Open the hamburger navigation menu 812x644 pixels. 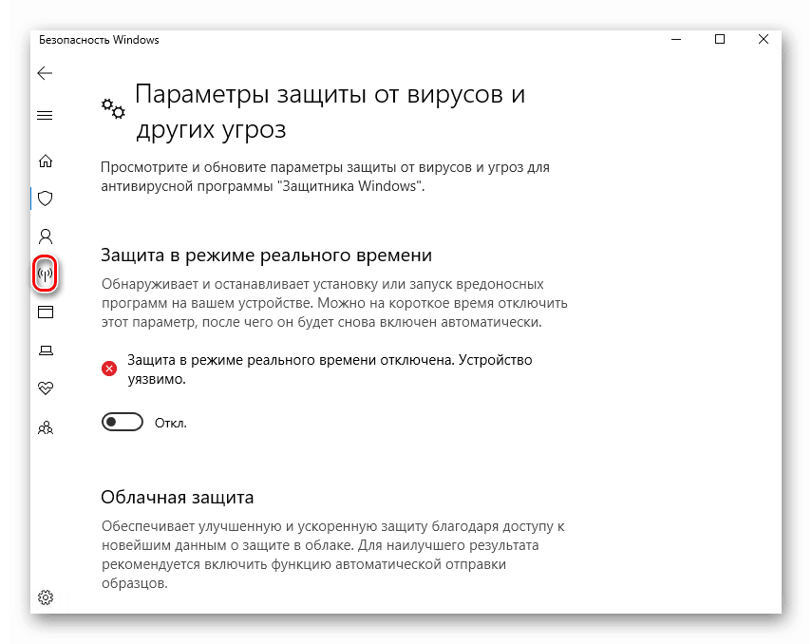[45, 115]
